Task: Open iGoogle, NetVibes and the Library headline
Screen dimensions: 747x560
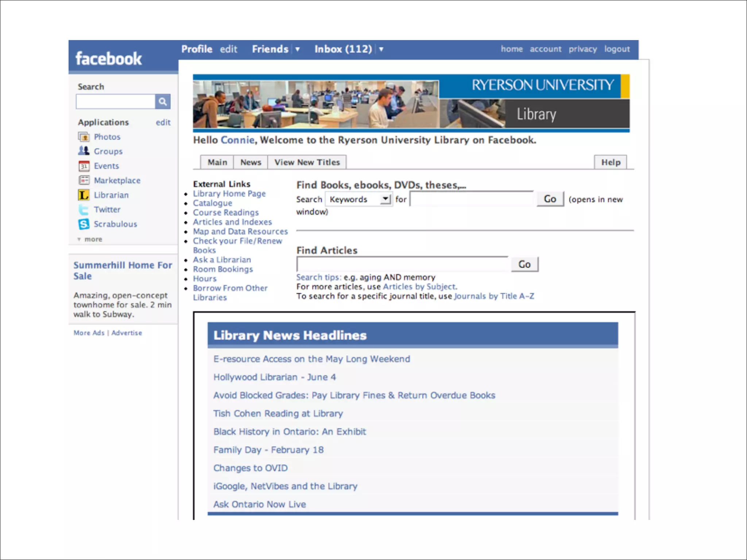Action: pos(285,486)
